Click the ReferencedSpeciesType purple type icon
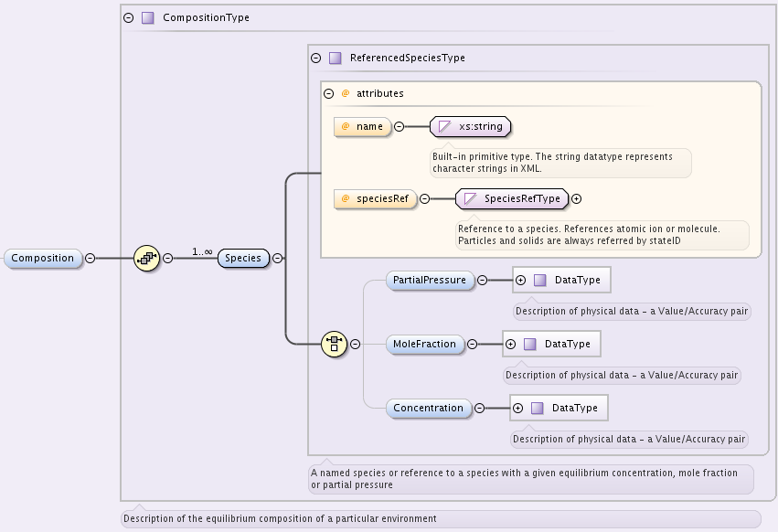The height and width of the screenshot is (532, 778). click(336, 59)
